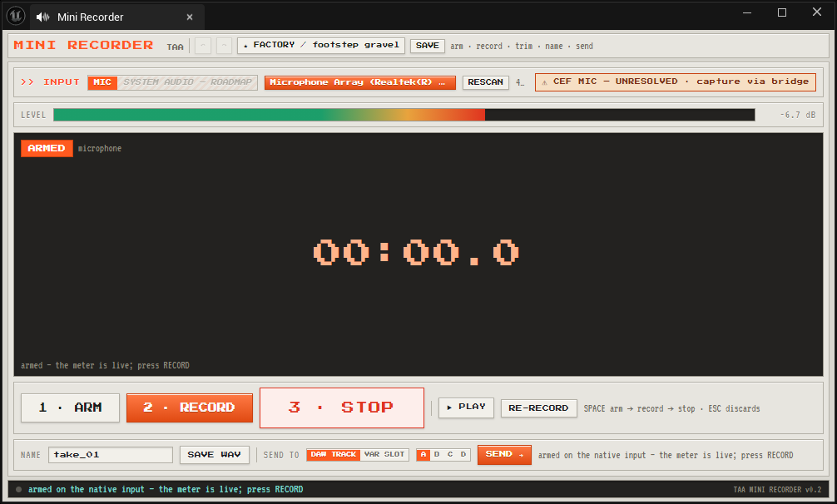
Task: Click the 'microphone' label next to ARMED
Action: (100, 148)
